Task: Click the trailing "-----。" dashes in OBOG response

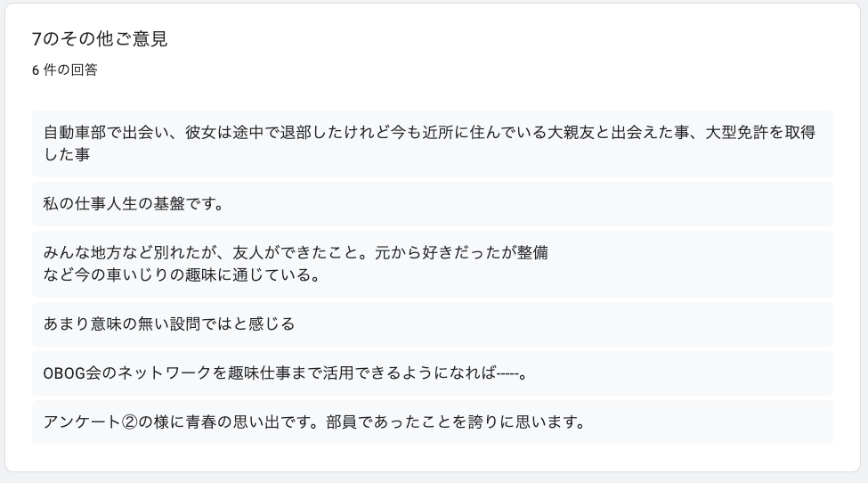Action: pos(512,373)
